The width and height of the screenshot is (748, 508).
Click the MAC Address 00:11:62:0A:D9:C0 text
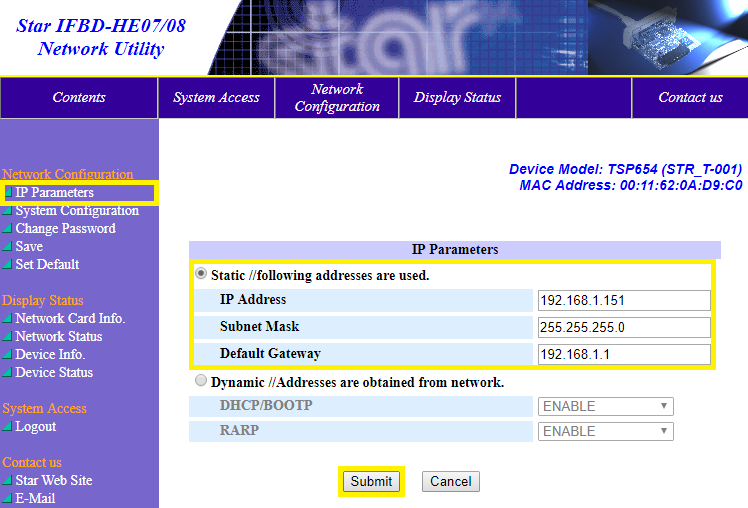pos(631,185)
